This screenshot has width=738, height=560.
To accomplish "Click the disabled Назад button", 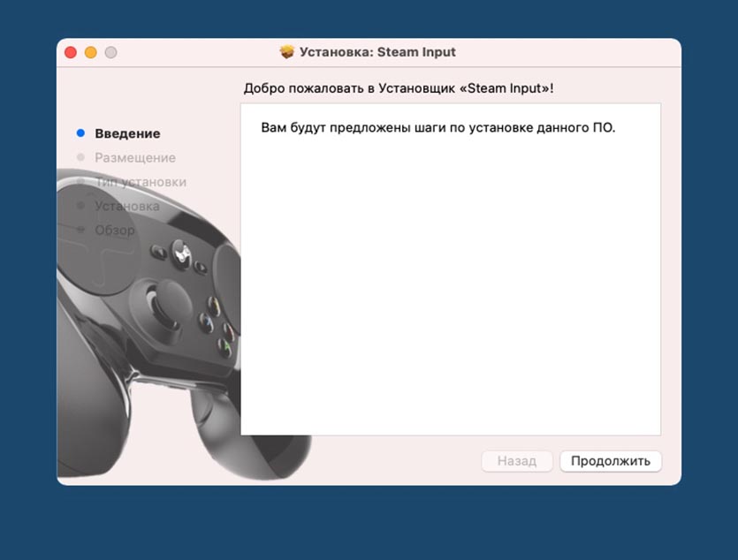I will [517, 461].
